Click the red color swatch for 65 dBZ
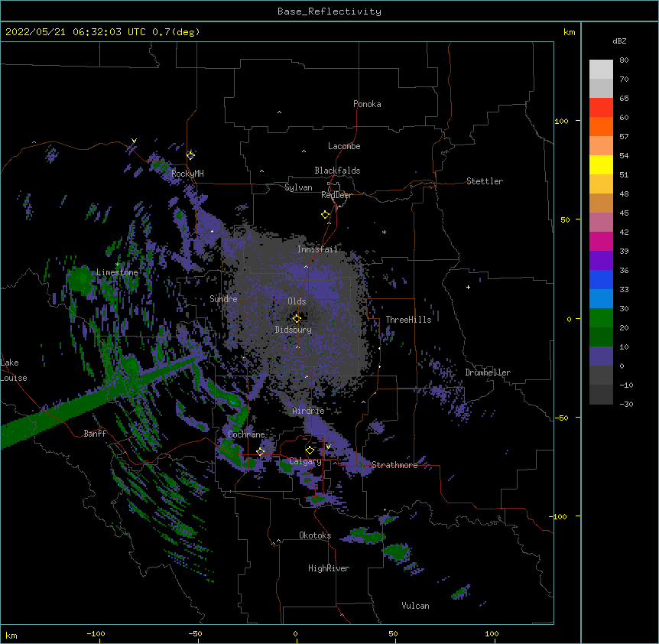The width and height of the screenshot is (659, 644). coord(601,107)
